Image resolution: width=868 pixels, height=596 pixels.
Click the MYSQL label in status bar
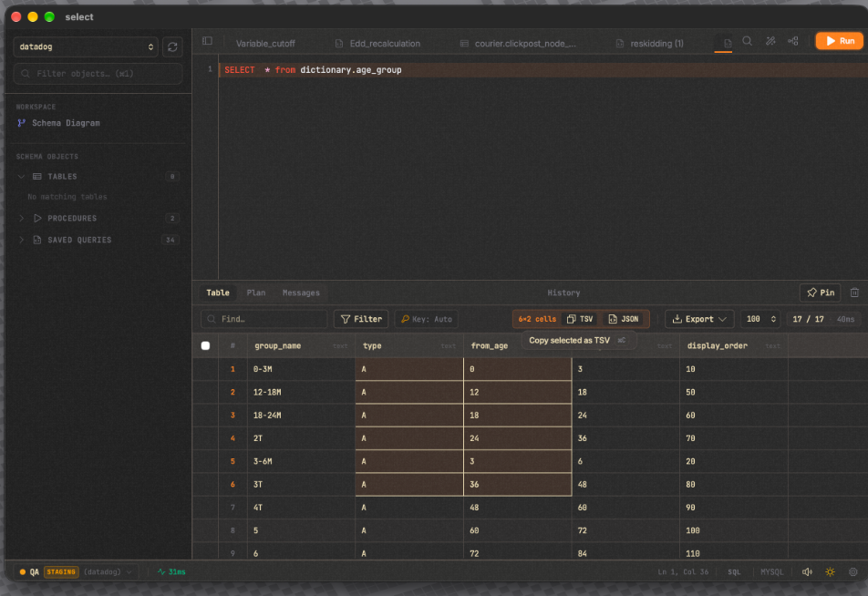click(771, 571)
